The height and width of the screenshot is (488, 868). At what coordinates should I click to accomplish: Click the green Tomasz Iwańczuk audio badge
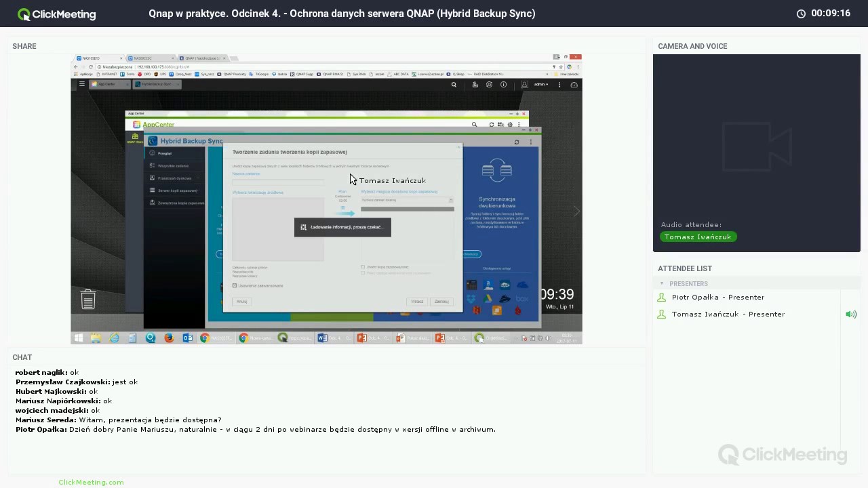click(698, 237)
